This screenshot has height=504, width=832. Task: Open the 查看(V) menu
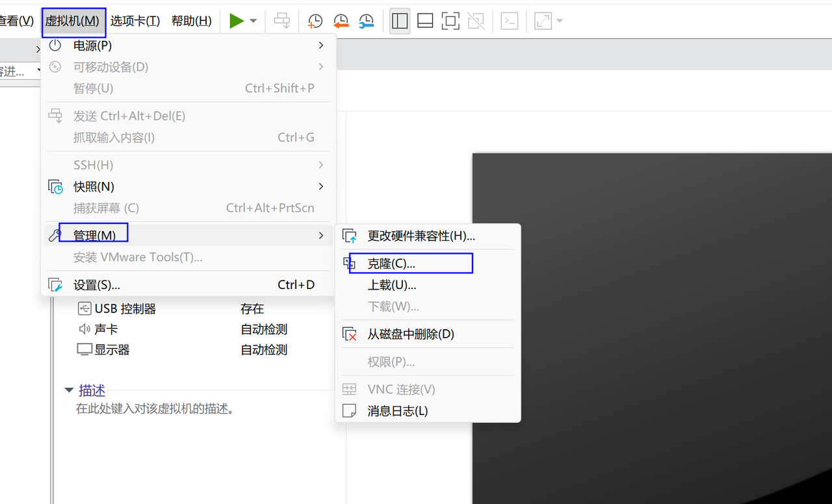16,21
